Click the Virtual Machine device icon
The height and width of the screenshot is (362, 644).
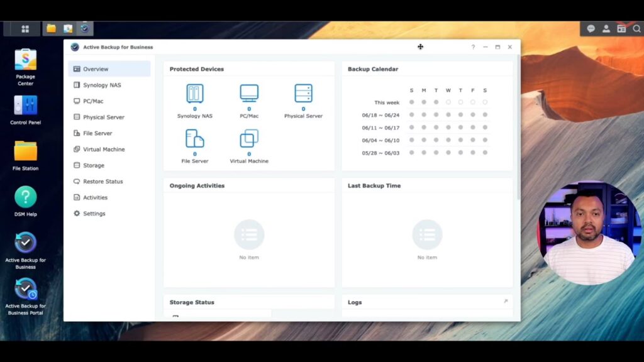click(x=249, y=138)
